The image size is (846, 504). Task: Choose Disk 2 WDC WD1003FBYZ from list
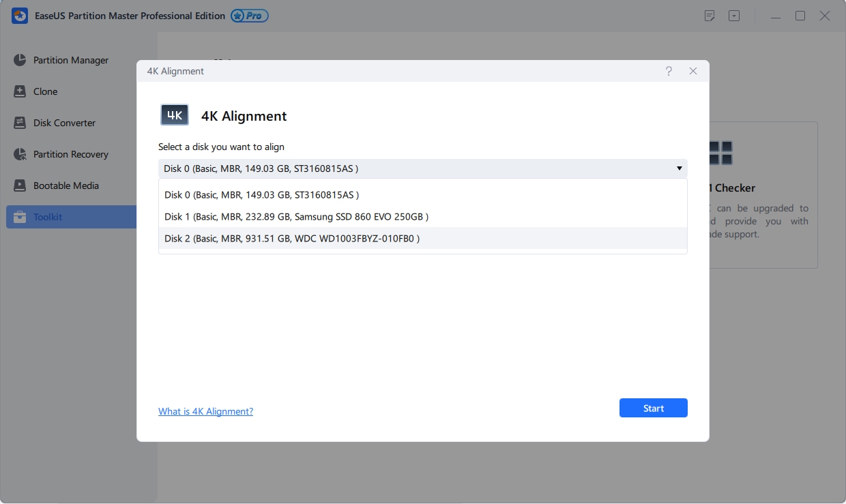click(423, 238)
